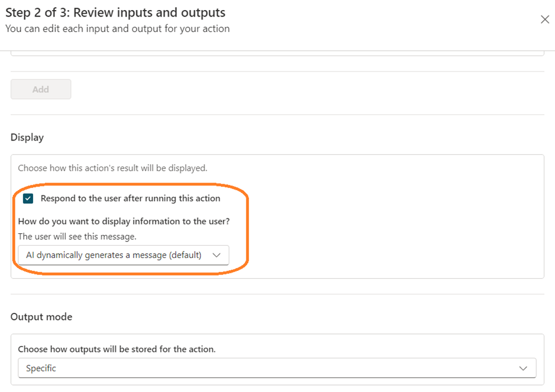The height and width of the screenshot is (392, 555).
Task: Click the Display section heading
Action: (x=27, y=137)
